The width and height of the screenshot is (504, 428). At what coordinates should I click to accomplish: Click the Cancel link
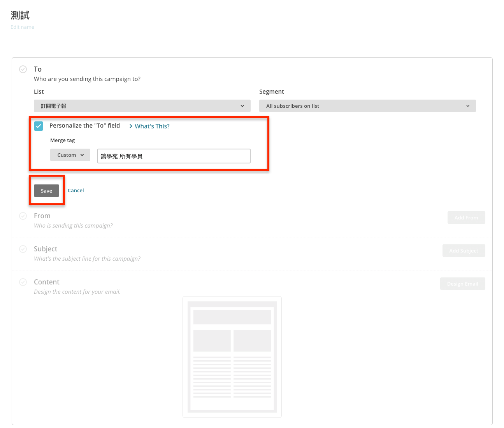[x=76, y=191]
